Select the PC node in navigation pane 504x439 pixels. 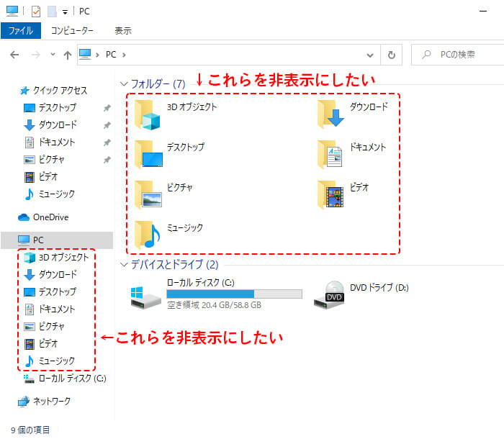coord(57,240)
